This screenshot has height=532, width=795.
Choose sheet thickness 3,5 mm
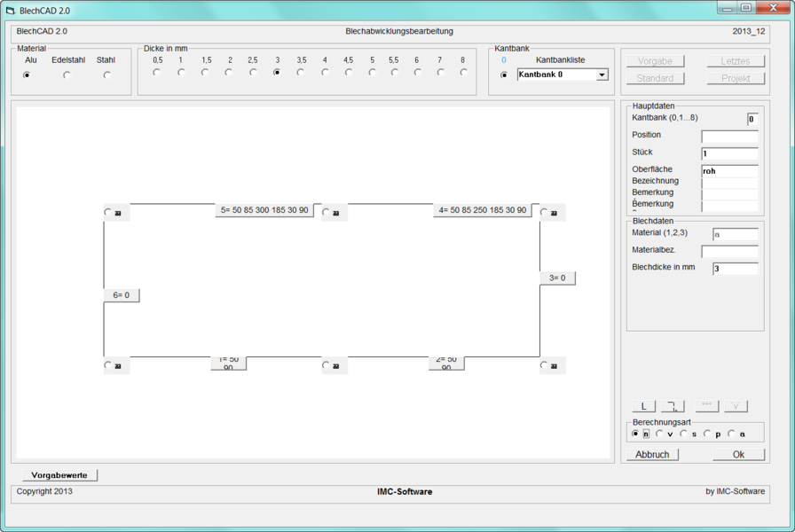(x=300, y=73)
